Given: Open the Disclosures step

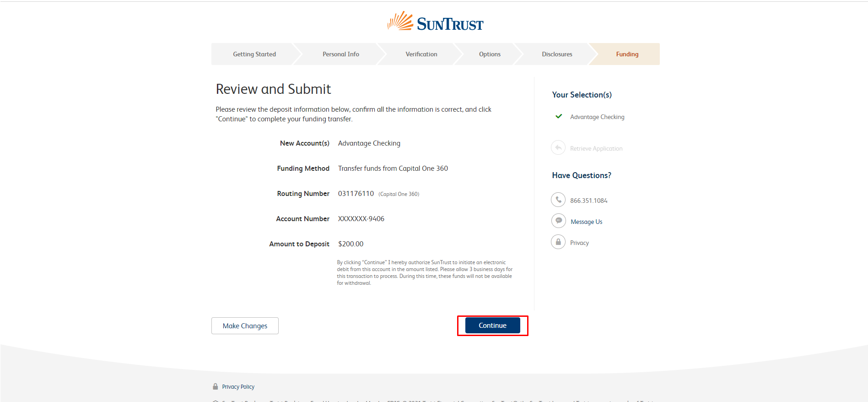Looking at the screenshot, I should pyautogui.click(x=557, y=54).
